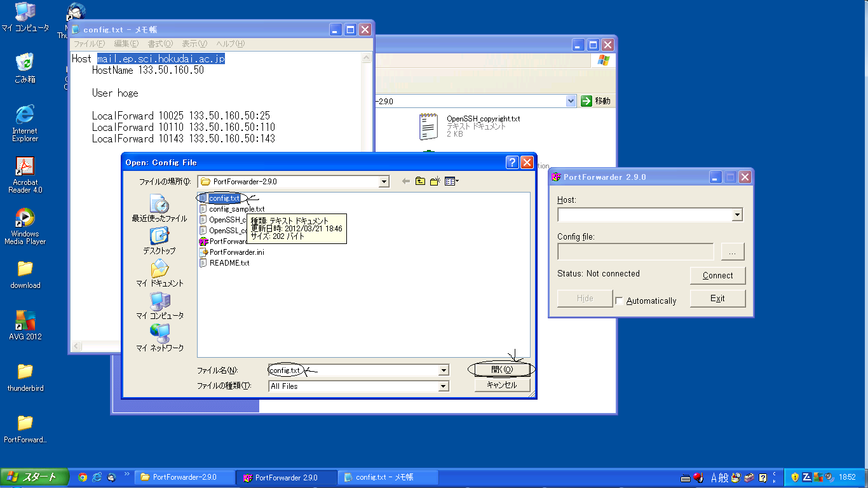Click the Config file browse (...) button

coord(733,252)
